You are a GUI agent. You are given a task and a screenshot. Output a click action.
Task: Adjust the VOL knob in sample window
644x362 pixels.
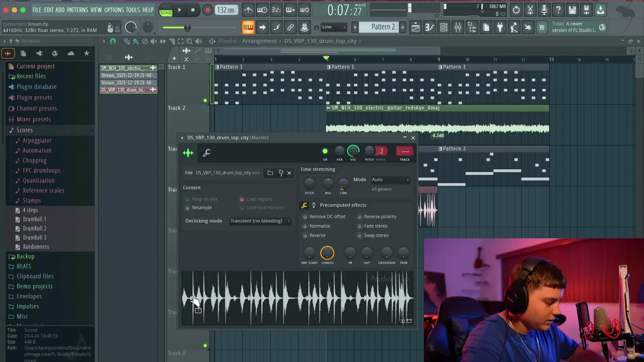(x=353, y=151)
